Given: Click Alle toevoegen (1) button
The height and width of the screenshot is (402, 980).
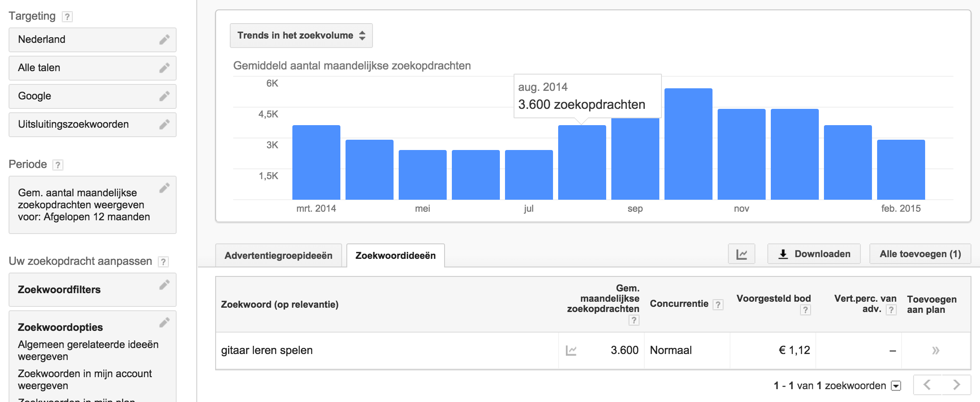Looking at the screenshot, I should 920,254.
